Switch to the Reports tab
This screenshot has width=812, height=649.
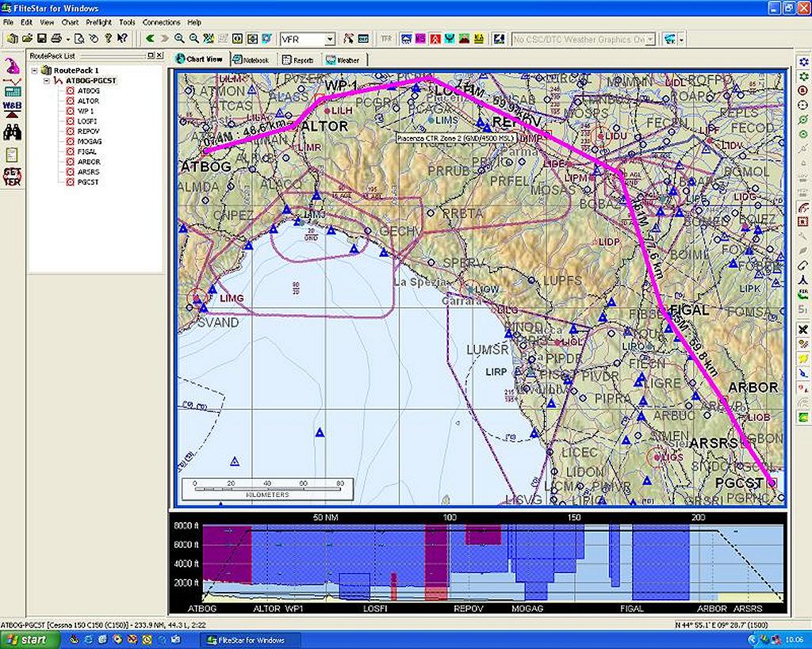point(298,60)
